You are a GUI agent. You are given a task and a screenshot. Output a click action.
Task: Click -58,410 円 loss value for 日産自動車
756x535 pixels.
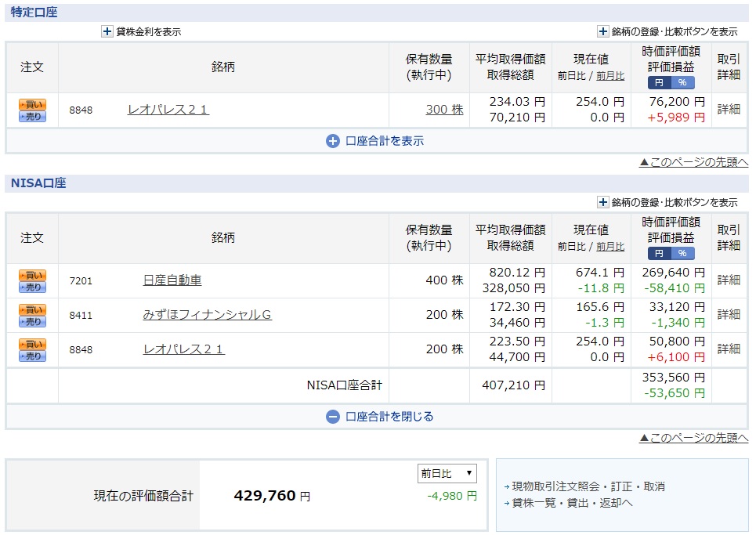point(675,288)
